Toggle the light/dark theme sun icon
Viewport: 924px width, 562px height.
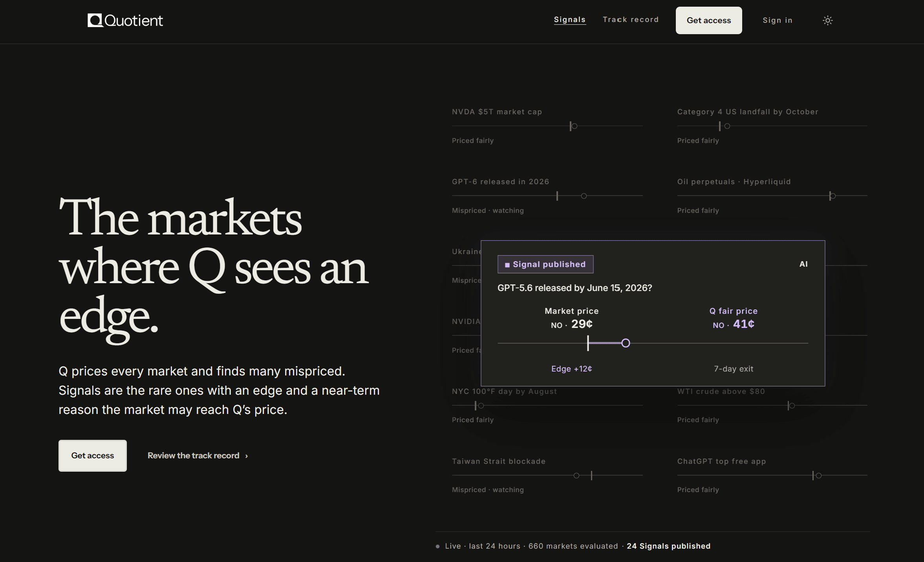click(827, 20)
